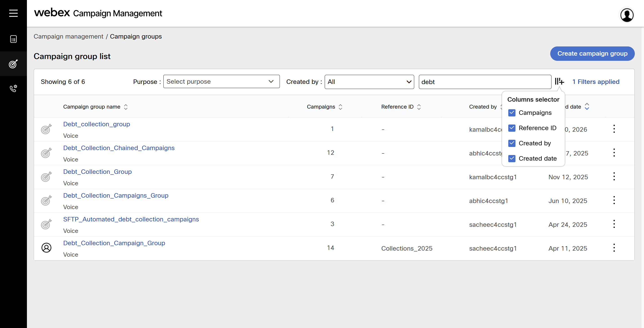Click the search field containing debt

click(x=485, y=82)
